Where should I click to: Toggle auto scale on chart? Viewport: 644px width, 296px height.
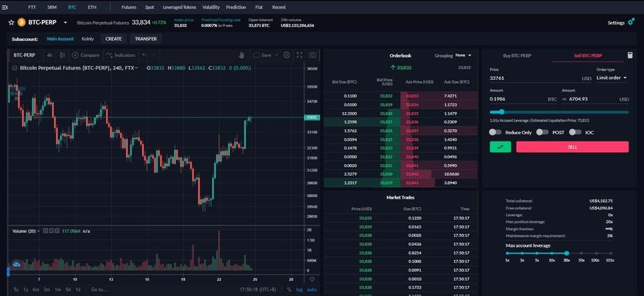coord(312,289)
